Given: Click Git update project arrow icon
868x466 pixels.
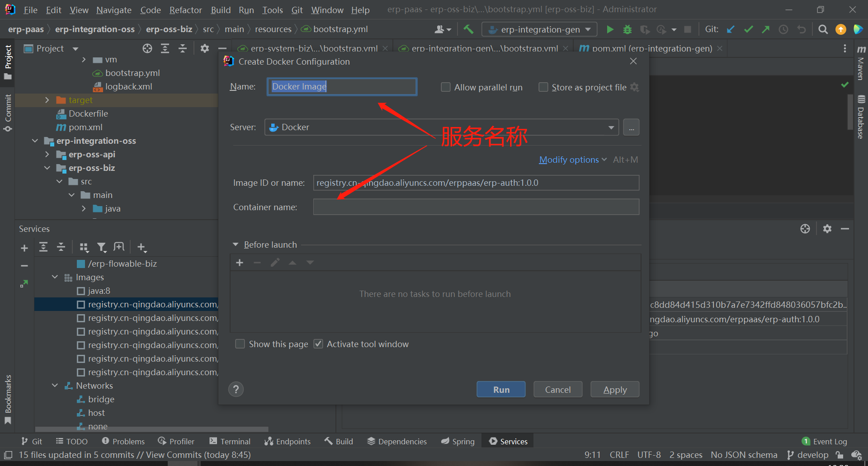Looking at the screenshot, I should coord(731,29).
